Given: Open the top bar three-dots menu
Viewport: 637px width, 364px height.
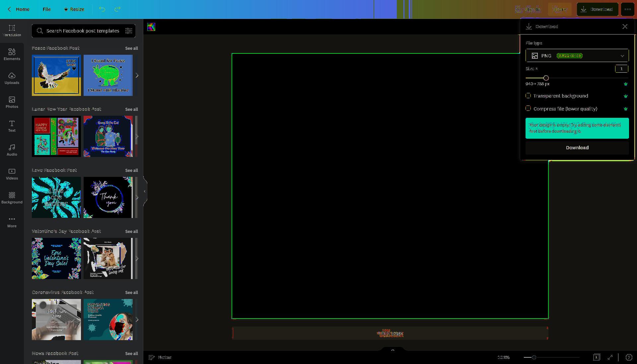Looking at the screenshot, I should [x=627, y=9].
